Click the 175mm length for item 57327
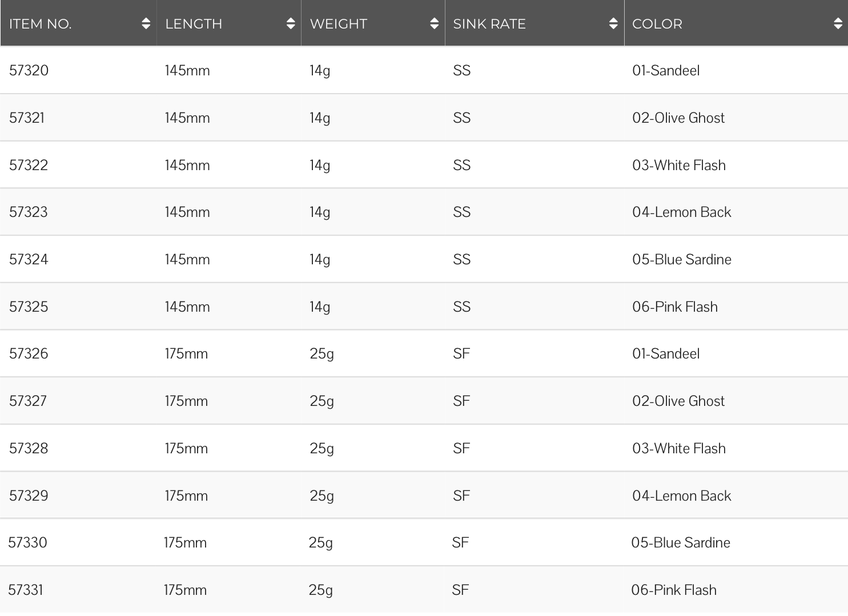Viewport: 848px width, 616px height. point(186,401)
